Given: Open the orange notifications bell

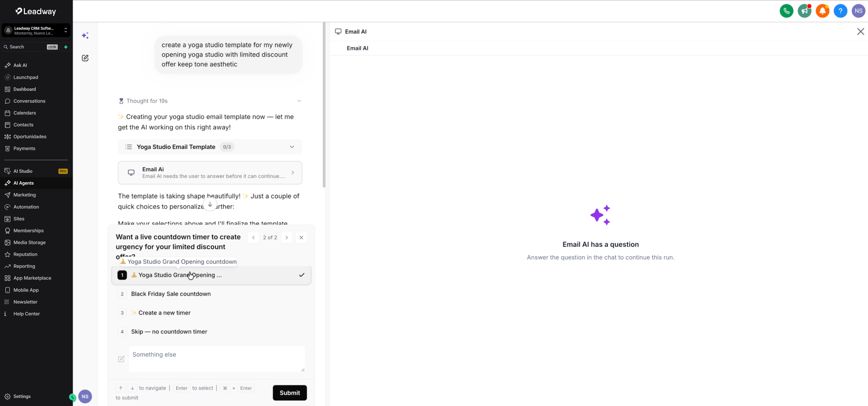Looking at the screenshot, I should coord(822,11).
